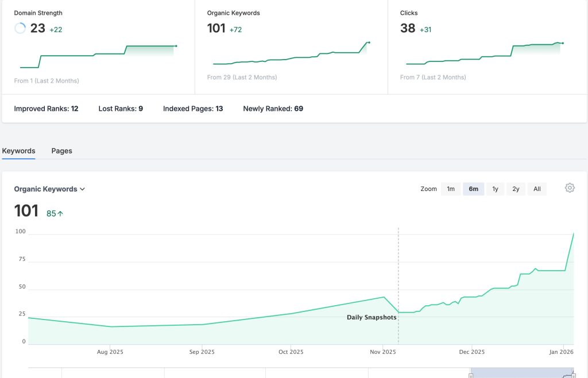The image size is (588, 378).
Task: Click the Organic Keywords card title
Action: 233,13
